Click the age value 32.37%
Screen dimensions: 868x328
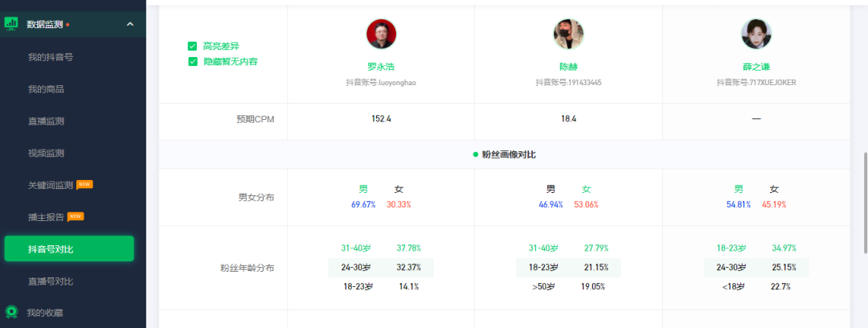point(408,267)
